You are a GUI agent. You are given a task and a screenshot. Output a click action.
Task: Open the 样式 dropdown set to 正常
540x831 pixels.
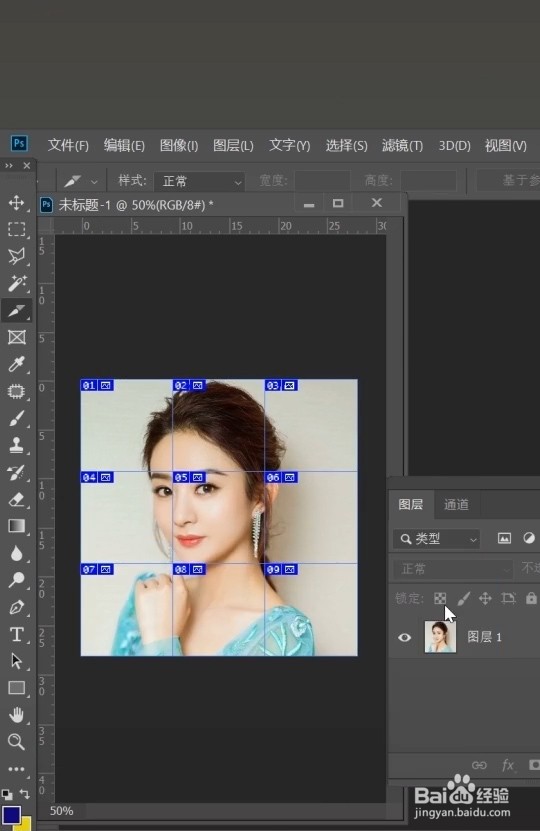point(199,181)
